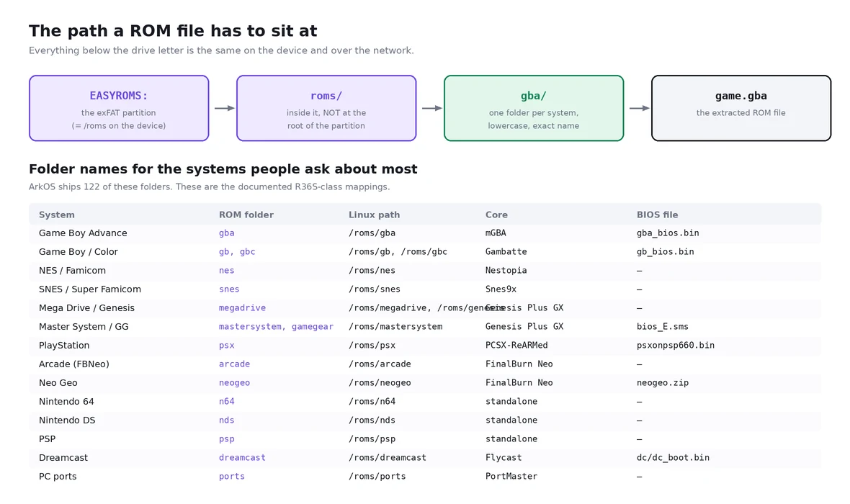
Task: Click the "SNES / Super Famicom" system cell
Action: [90, 289]
